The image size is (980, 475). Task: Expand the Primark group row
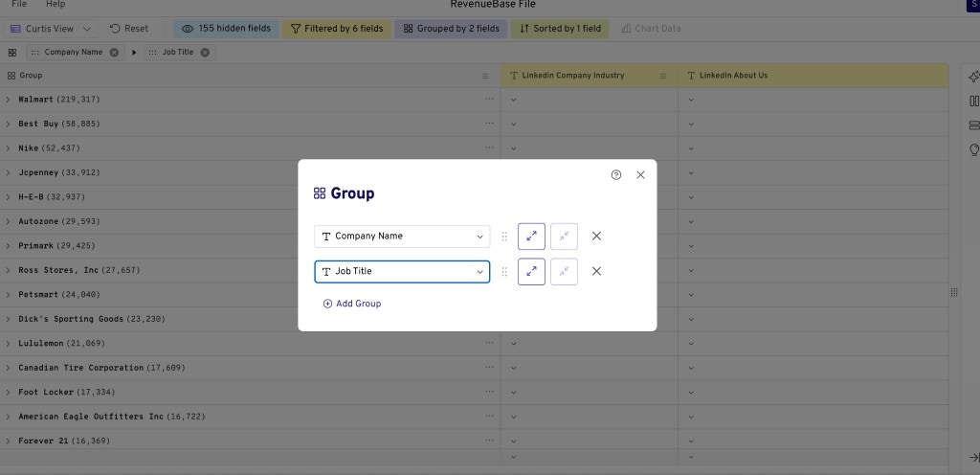pos(8,245)
